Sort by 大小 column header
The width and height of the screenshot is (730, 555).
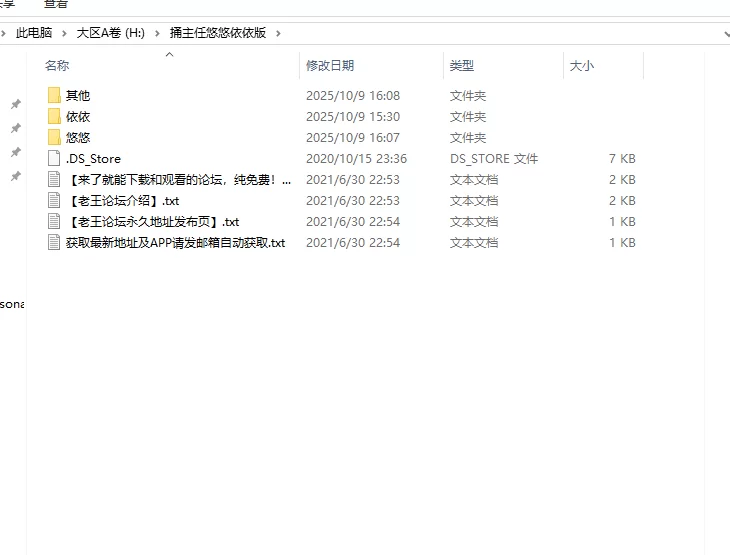point(582,66)
